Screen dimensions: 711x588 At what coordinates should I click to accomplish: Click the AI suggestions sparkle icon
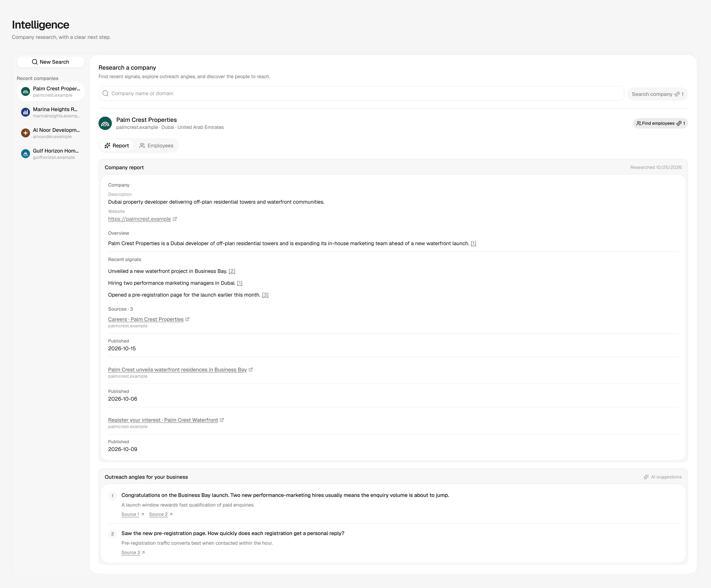point(646,477)
